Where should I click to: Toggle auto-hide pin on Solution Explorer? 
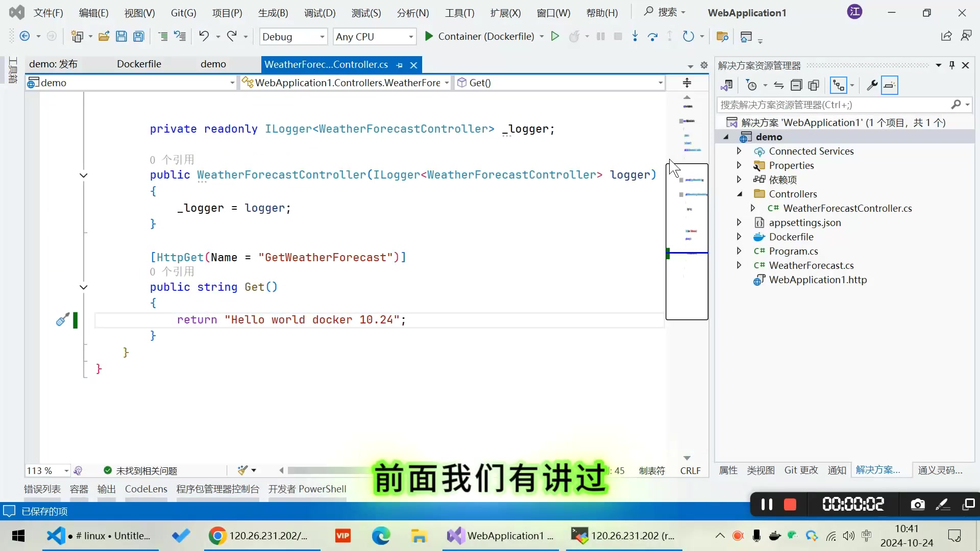click(x=952, y=65)
